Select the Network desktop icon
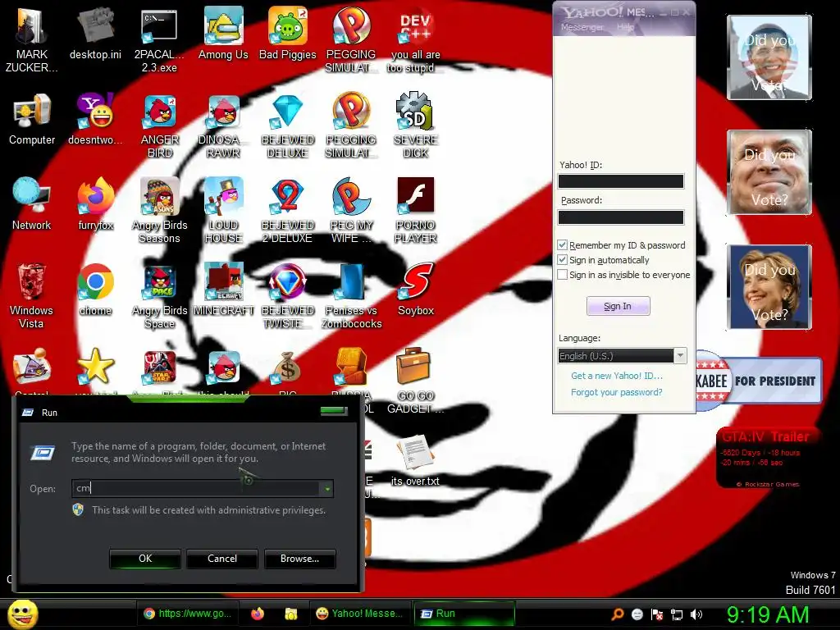The height and width of the screenshot is (630, 840). coord(32,204)
